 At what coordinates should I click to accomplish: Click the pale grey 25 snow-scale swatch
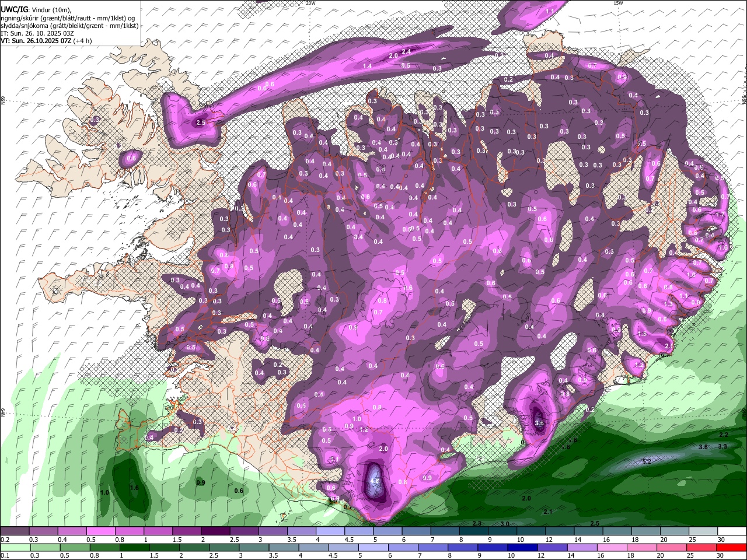tap(703, 531)
